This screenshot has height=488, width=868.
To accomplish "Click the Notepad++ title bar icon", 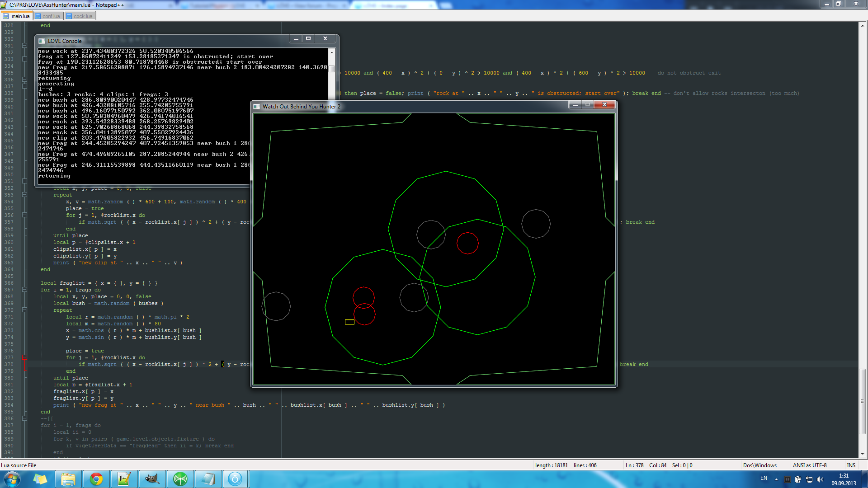I will click(x=5, y=5).
